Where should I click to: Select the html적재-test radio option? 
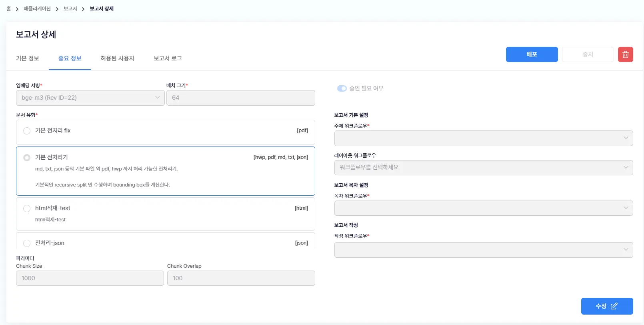click(x=27, y=209)
